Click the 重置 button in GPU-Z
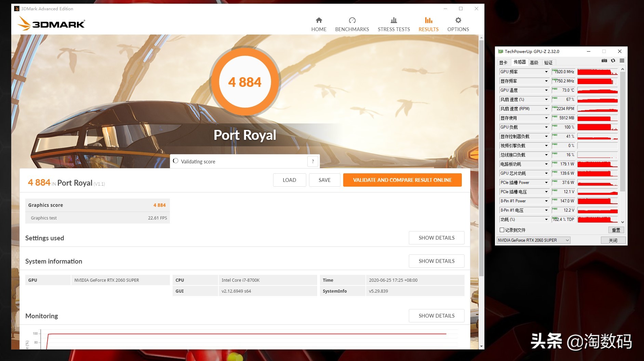The width and height of the screenshot is (644, 361). (x=616, y=230)
